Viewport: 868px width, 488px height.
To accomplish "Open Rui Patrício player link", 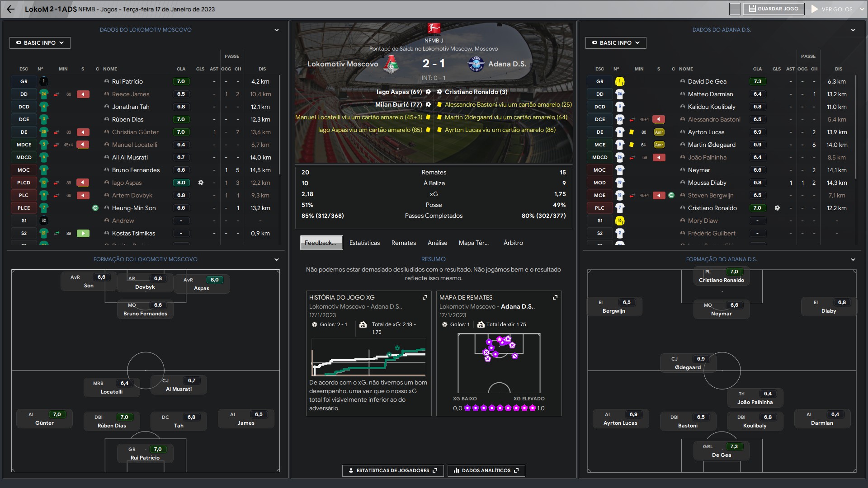I will point(127,82).
